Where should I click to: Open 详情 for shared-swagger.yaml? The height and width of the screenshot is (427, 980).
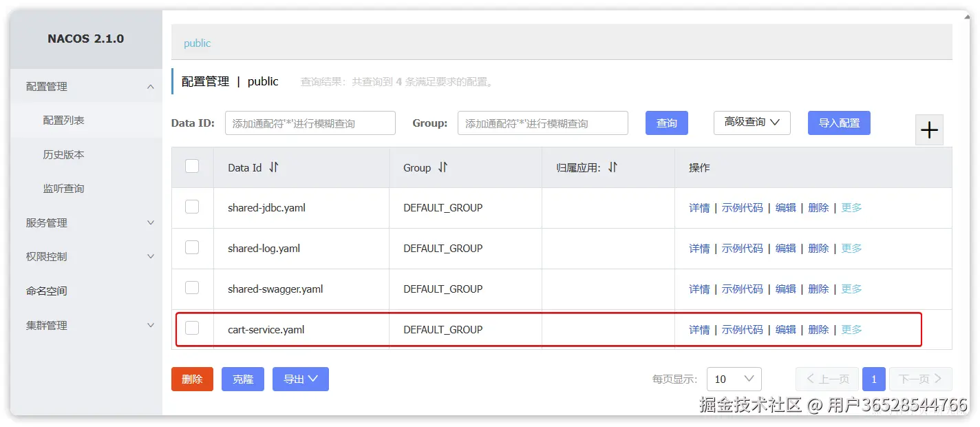pyautogui.click(x=699, y=289)
